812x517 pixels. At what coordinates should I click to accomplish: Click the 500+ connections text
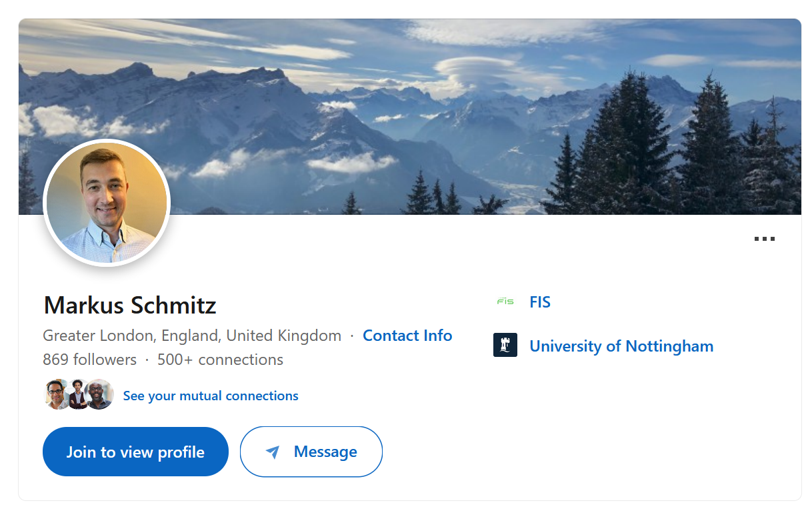click(220, 360)
